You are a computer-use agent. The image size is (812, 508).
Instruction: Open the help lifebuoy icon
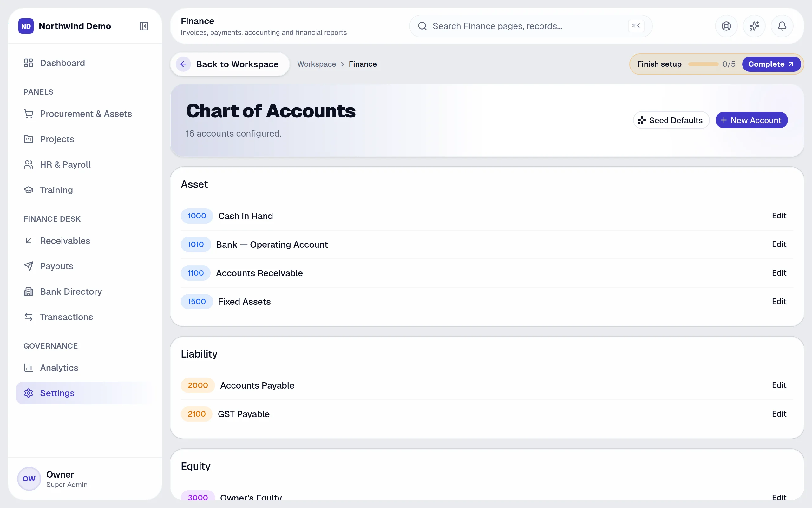coord(726,26)
